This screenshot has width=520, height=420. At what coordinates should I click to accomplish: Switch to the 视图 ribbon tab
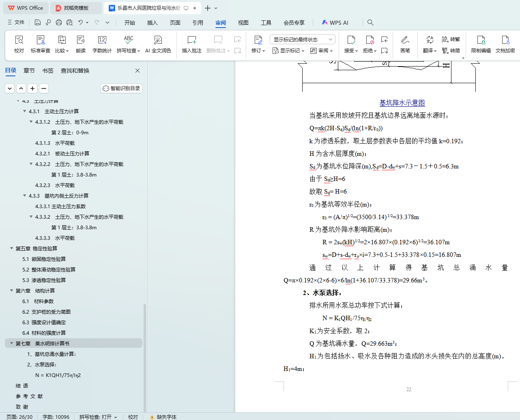(243, 23)
